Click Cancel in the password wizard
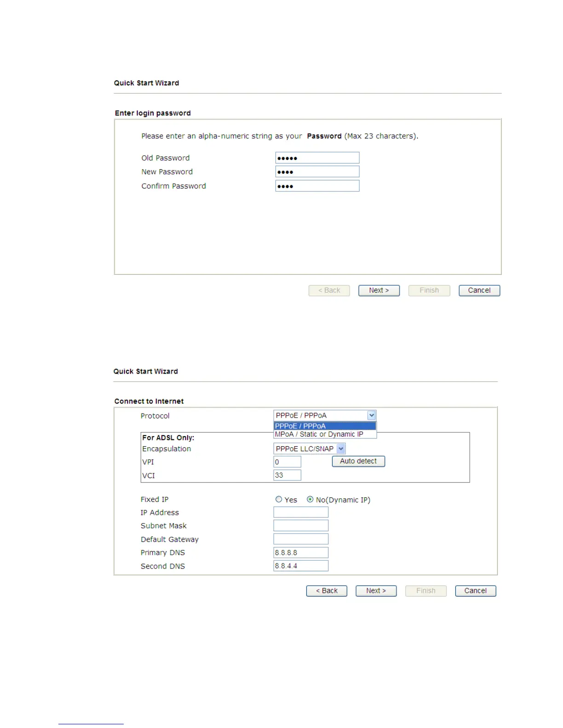 coord(479,290)
